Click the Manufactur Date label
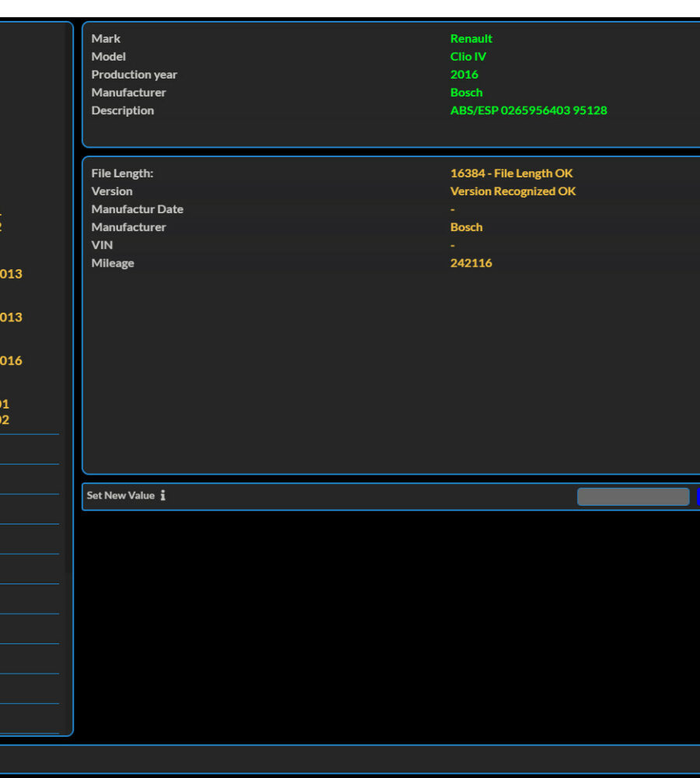Image resolution: width=700 pixels, height=778 pixels. click(x=137, y=209)
